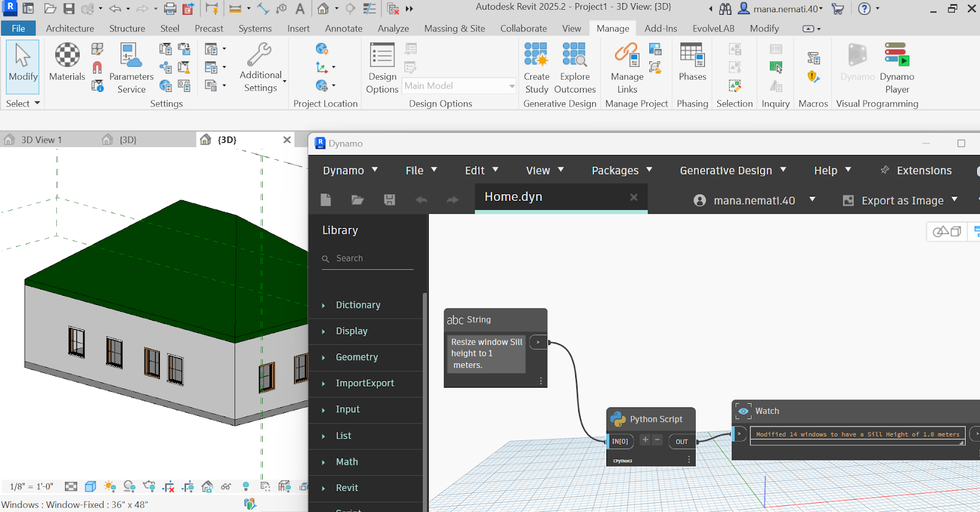Open the Materials dialog
The width and height of the screenshot is (980, 512).
67,62
